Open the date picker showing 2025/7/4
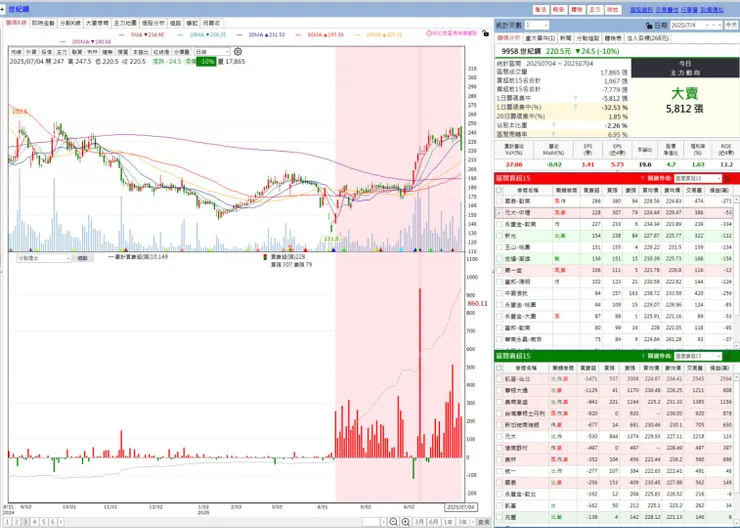Image resolution: width=740 pixels, height=528 pixels. (x=696, y=25)
